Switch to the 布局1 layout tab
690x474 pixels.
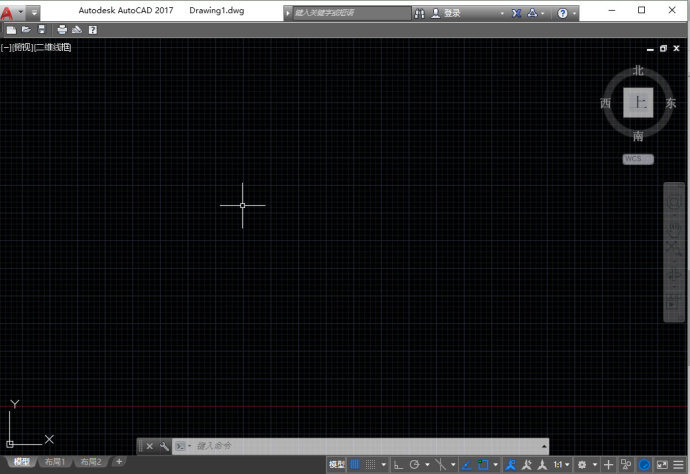[x=55, y=462]
